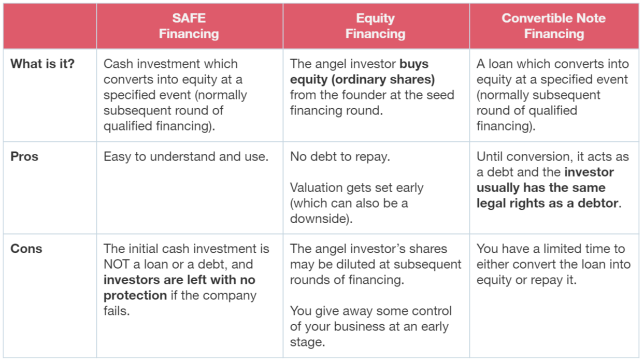Click bold text 'buys equity (ordinary shares)'
This screenshot has height=361, width=644.
coord(363,72)
